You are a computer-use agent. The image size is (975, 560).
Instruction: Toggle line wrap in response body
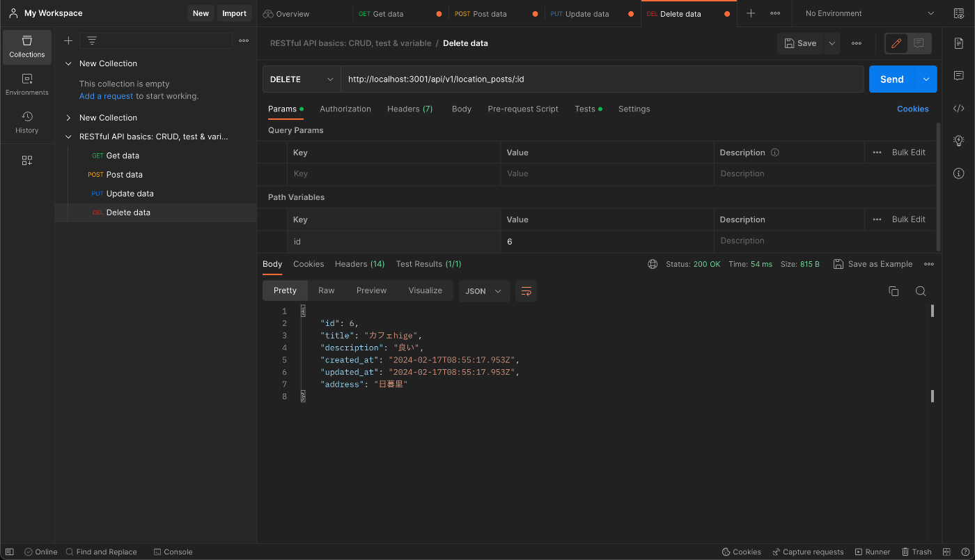tap(526, 291)
